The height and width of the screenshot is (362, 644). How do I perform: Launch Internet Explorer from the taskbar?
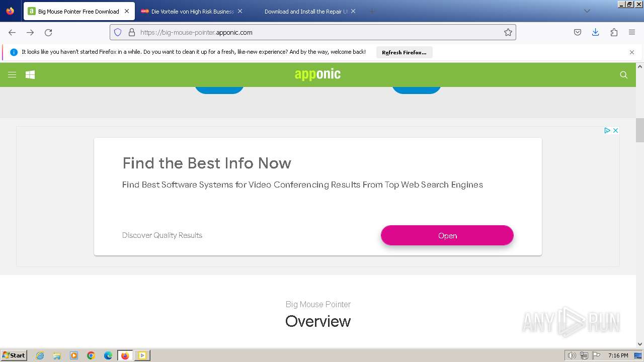click(x=40, y=355)
